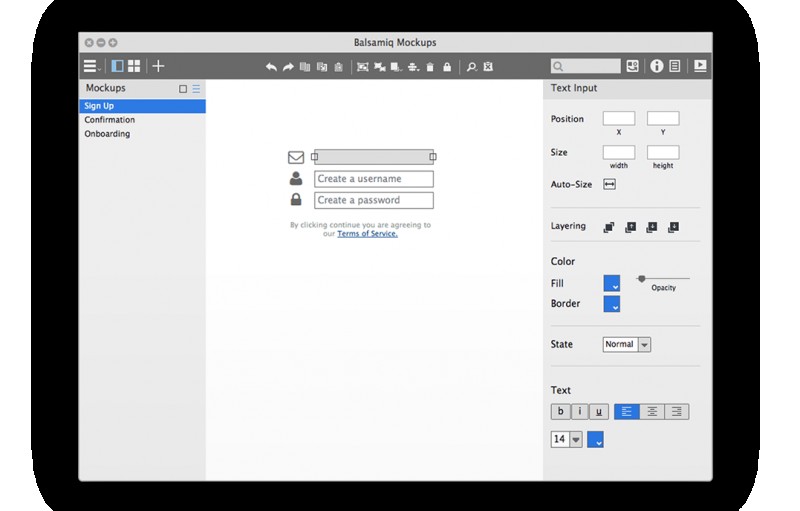Open the toolbar align dropdown icon

[414, 67]
